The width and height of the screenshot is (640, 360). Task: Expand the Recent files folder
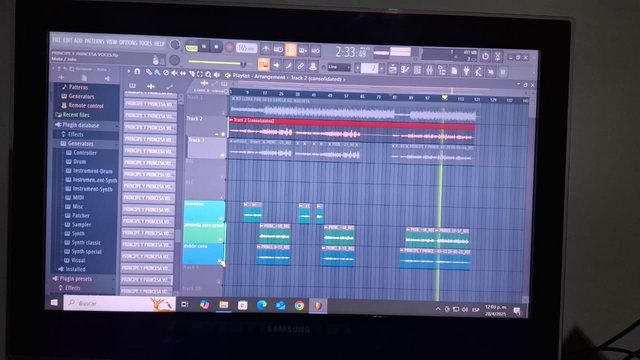click(x=76, y=115)
